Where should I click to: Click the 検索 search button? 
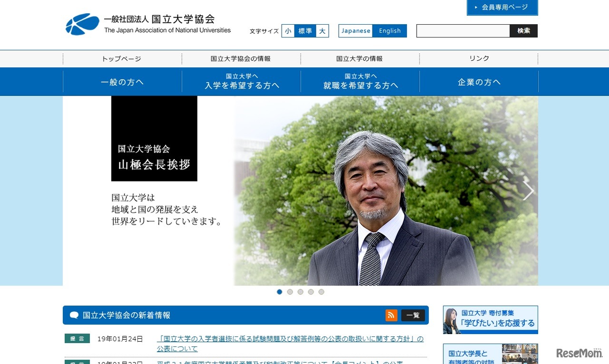[523, 30]
